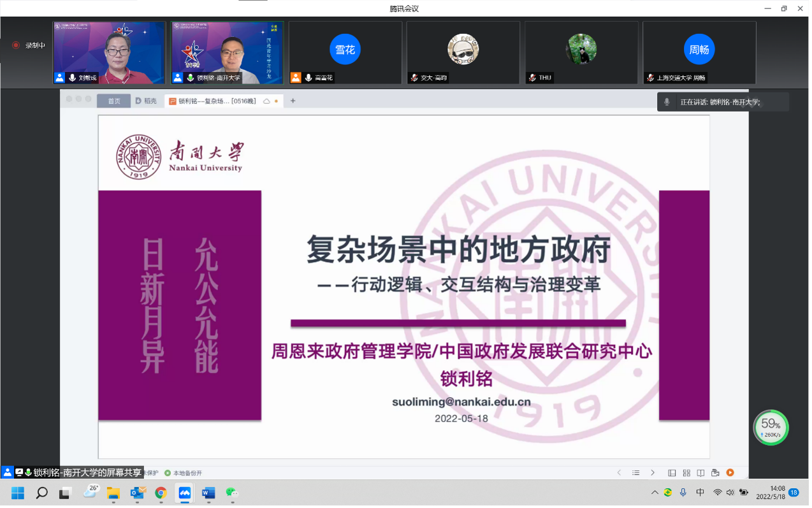Click the suoliming@nankai.edu.cn email text
Viewport: 812px width, 508px height.
tap(461, 402)
